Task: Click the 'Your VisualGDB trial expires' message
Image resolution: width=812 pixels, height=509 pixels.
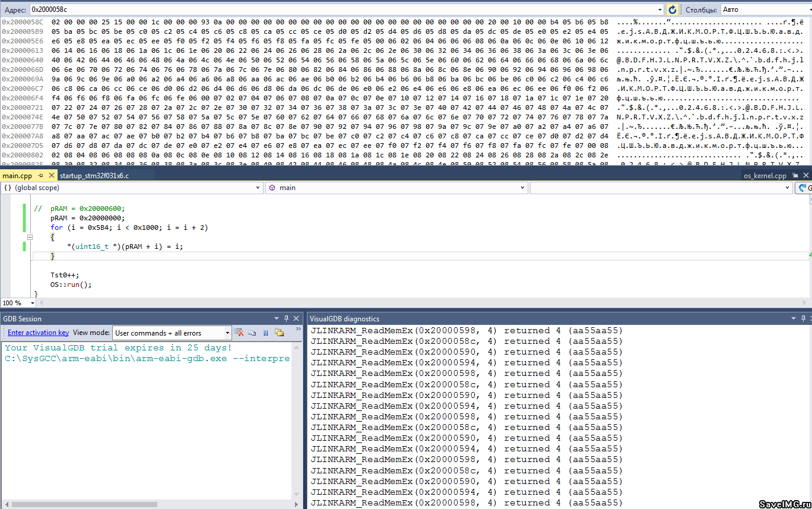Action: point(119,348)
